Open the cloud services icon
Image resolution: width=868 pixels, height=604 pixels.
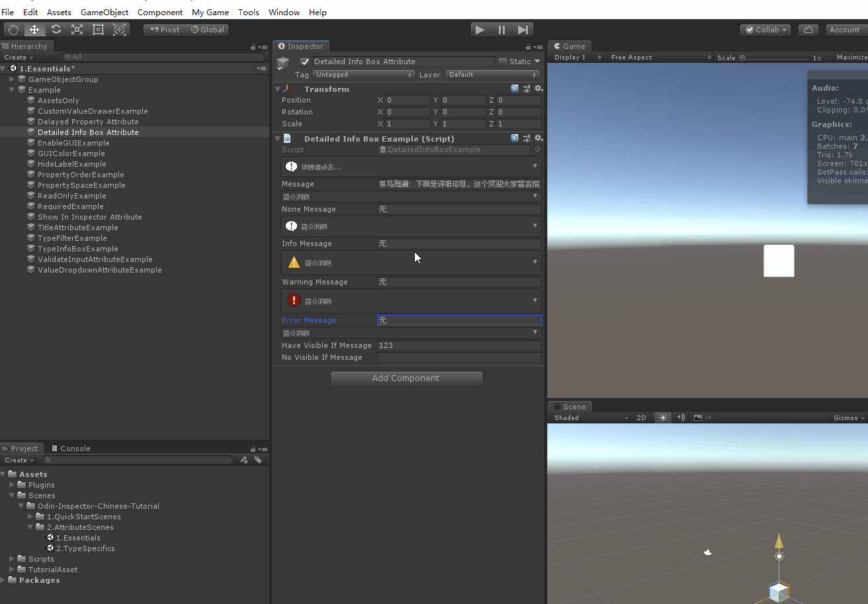coord(808,30)
